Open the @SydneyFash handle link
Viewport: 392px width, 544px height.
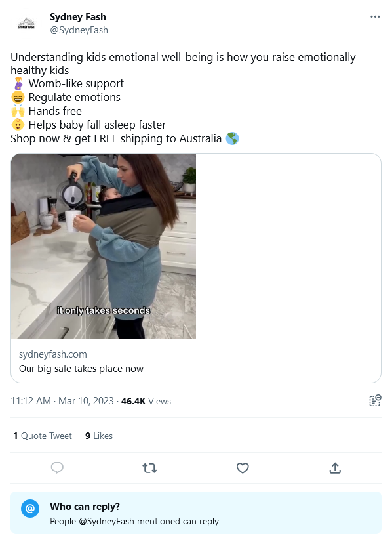coord(79,31)
